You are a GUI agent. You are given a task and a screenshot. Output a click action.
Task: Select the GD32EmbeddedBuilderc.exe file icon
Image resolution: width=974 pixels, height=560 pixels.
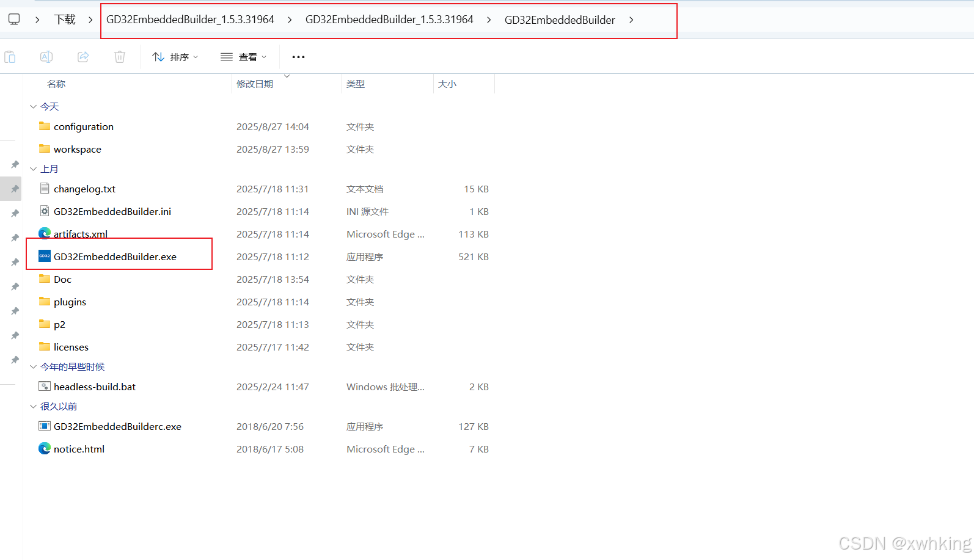tap(45, 426)
